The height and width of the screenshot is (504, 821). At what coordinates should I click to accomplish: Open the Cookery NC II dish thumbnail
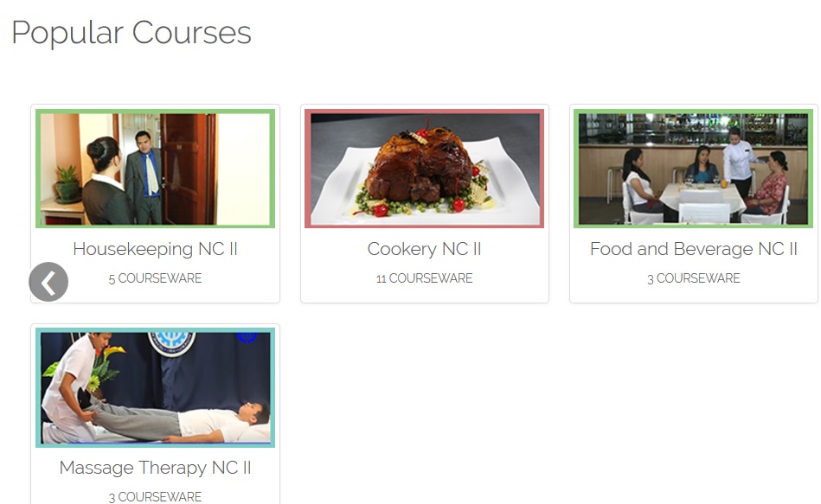coord(424,169)
